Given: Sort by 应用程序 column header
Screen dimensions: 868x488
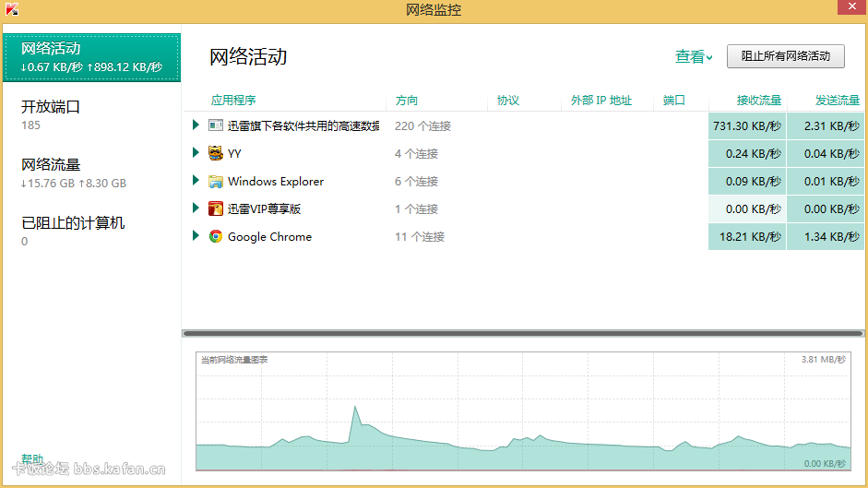Looking at the screenshot, I should (233, 101).
